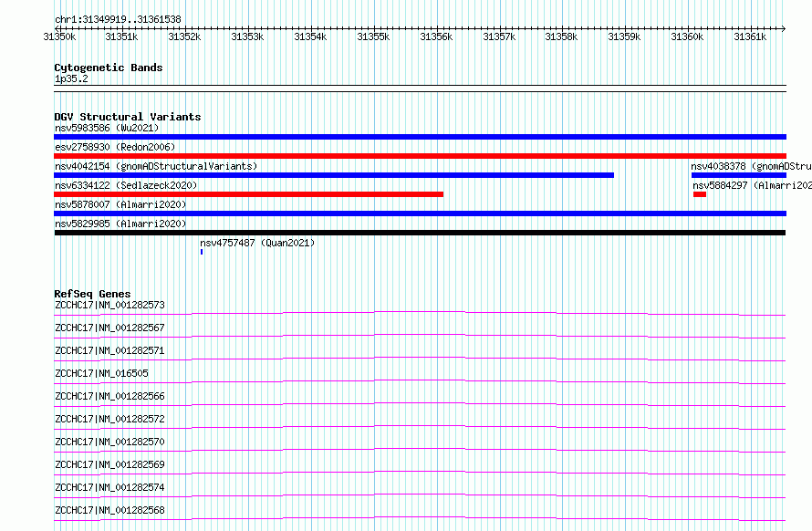Select the 1p35.2 cytogenetic band label
Viewport: 812px width, 531px height.
(71, 78)
